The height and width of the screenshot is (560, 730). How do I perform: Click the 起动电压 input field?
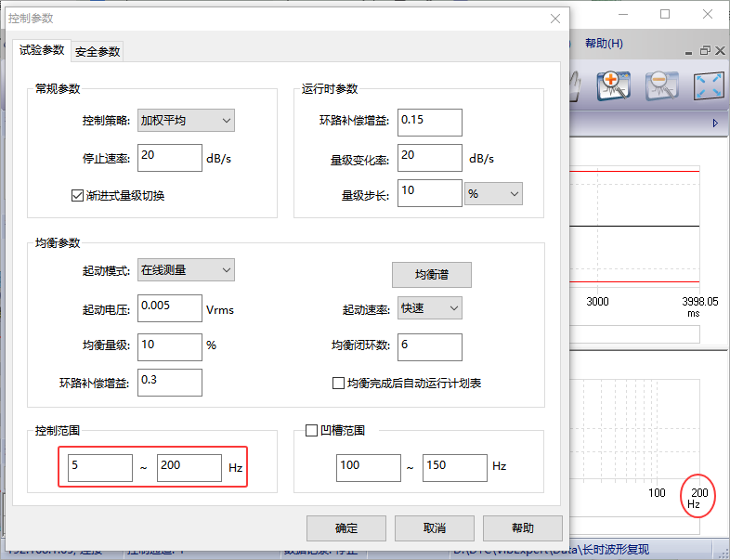click(170, 307)
